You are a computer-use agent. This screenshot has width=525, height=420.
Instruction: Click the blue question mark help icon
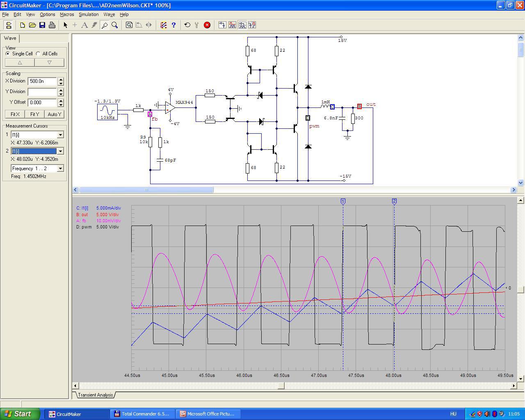[173, 25]
